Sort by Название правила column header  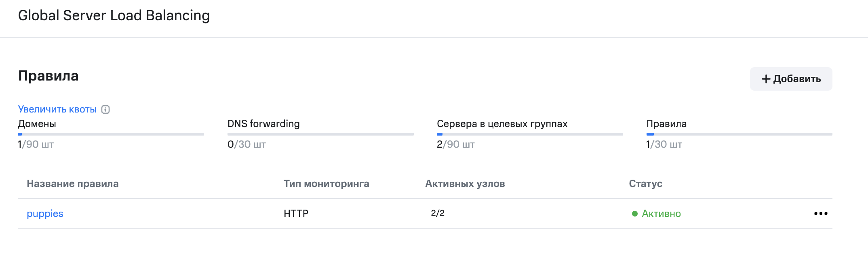[73, 184]
